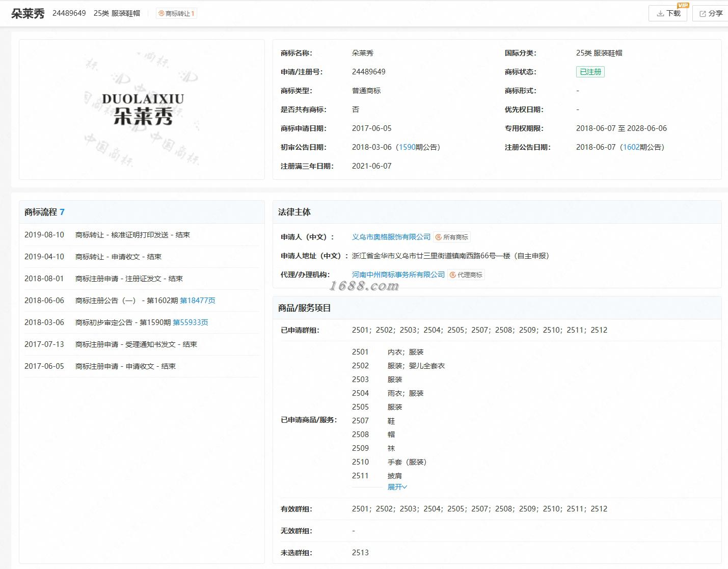Viewport: 728px width, 569px height.
Task: Click the unselected group value 2513
Action: [x=360, y=553]
